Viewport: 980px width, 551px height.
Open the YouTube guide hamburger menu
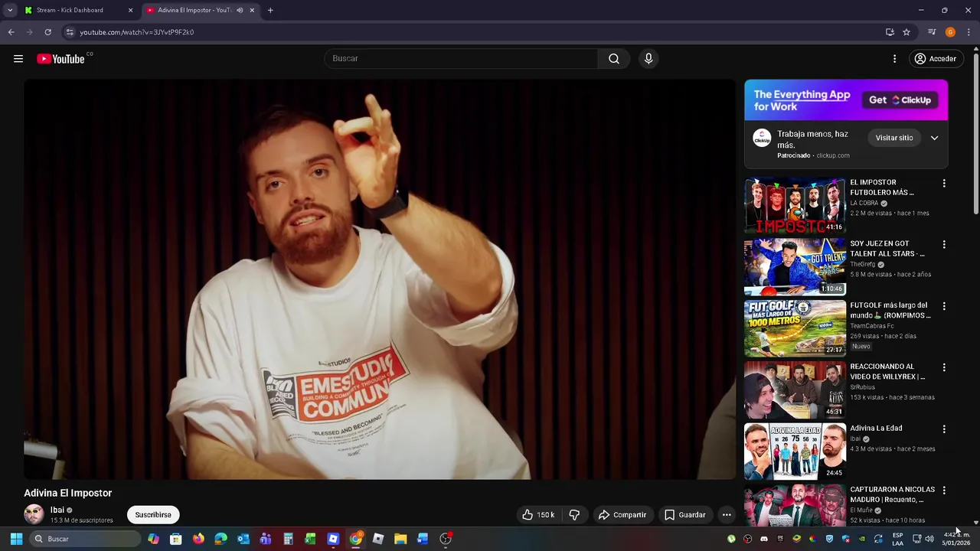(x=18, y=59)
